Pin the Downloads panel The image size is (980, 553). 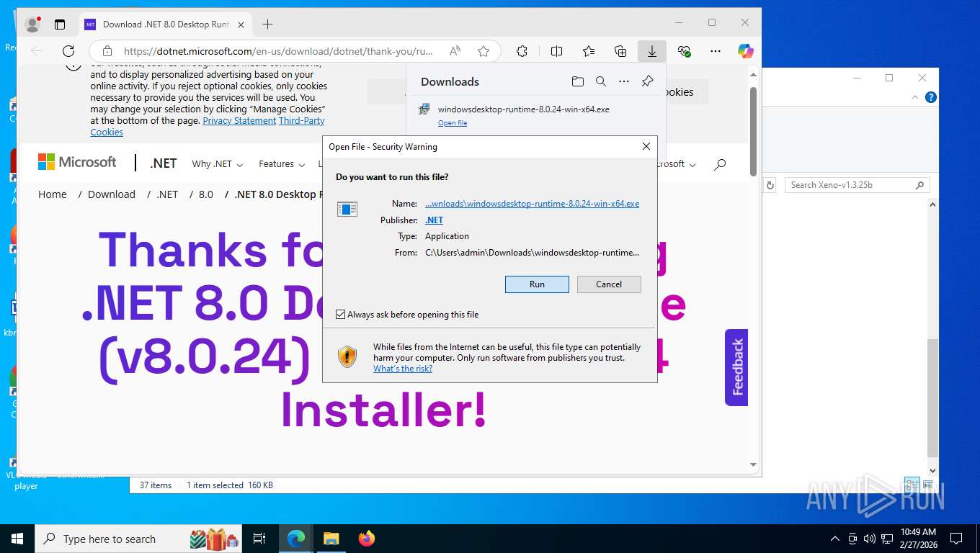pyautogui.click(x=647, y=81)
